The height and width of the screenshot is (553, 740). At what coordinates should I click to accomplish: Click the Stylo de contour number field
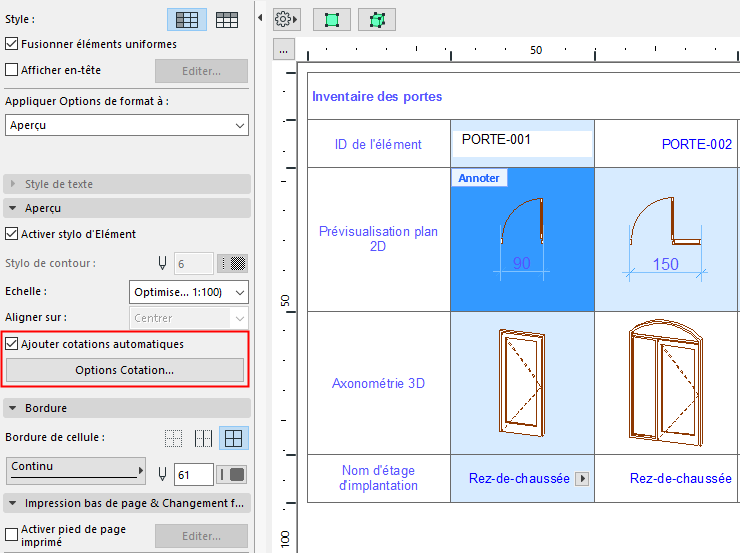193,263
